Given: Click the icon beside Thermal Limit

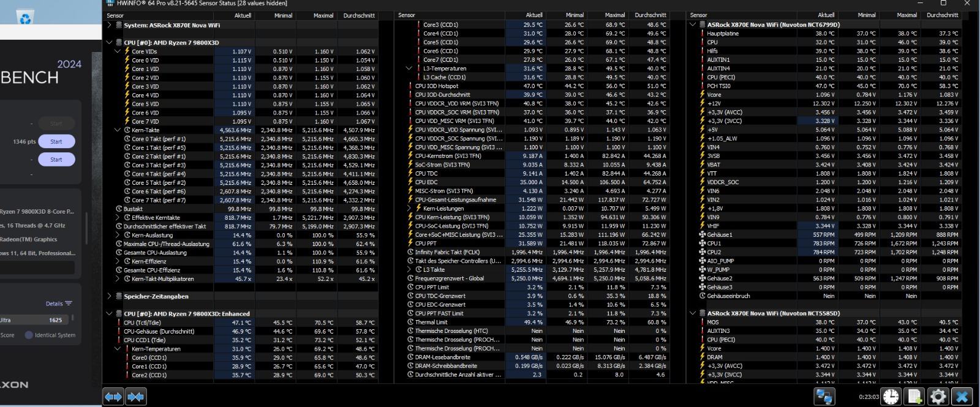Looking at the screenshot, I should coord(410,322).
